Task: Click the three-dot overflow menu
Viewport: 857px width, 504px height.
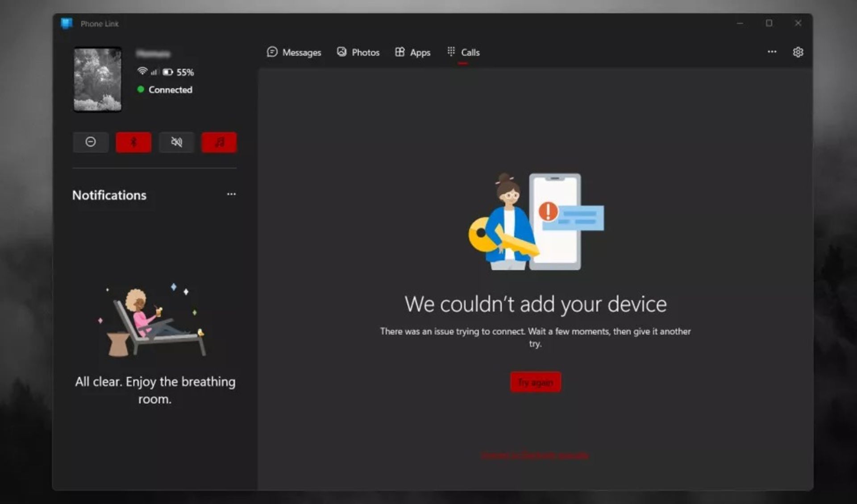Action: [x=772, y=52]
